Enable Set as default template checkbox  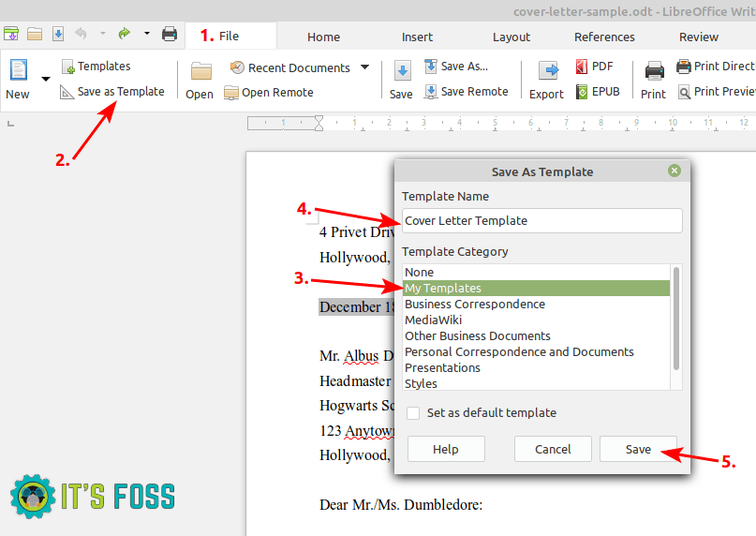point(413,412)
